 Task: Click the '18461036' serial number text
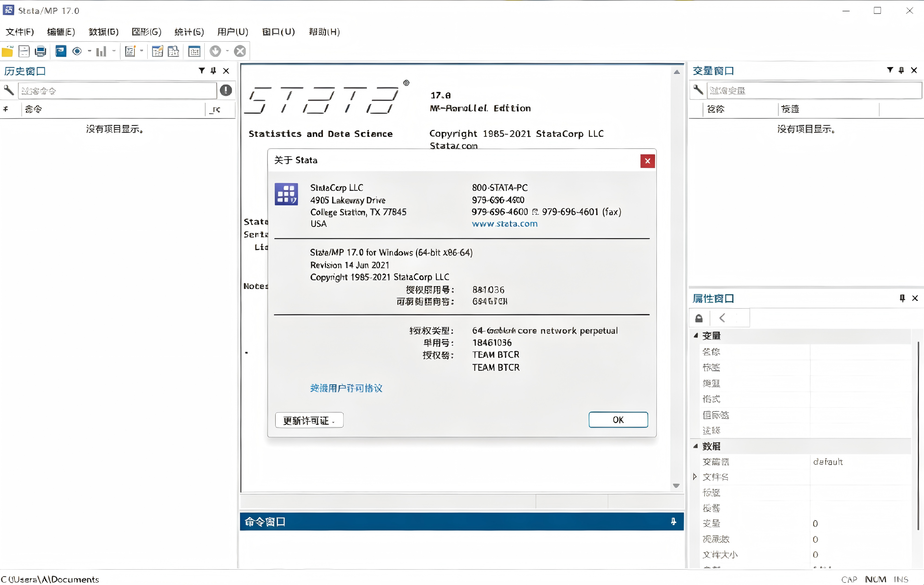[492, 343]
